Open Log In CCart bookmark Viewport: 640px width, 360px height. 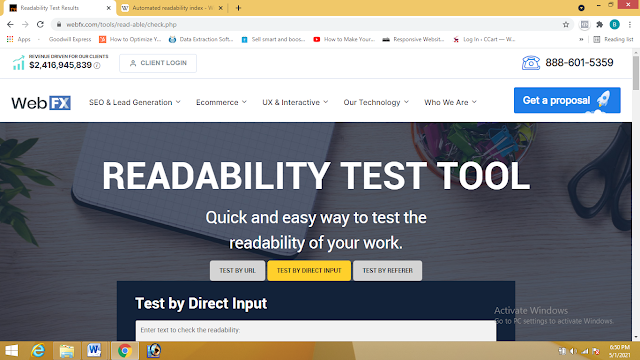click(x=484, y=39)
